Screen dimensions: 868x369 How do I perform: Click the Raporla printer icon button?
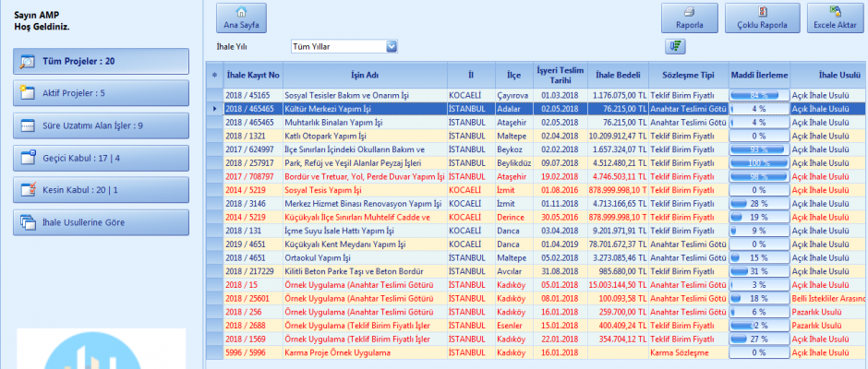pos(689,18)
